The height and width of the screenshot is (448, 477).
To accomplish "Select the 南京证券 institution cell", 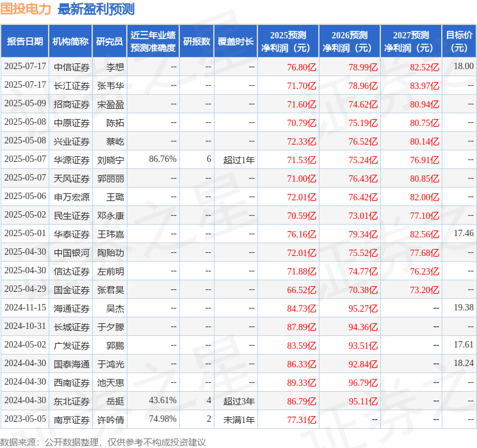I will [72, 419].
